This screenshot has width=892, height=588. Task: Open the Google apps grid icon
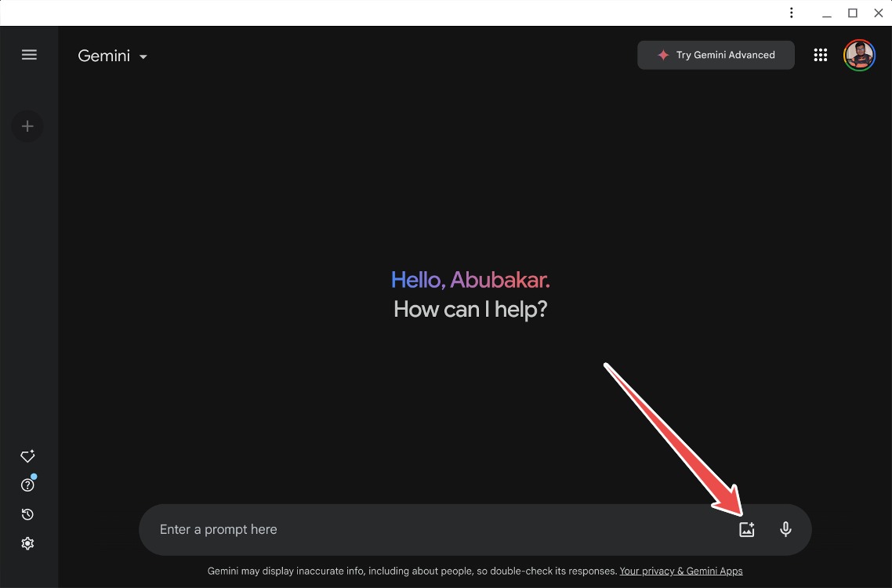tap(821, 55)
